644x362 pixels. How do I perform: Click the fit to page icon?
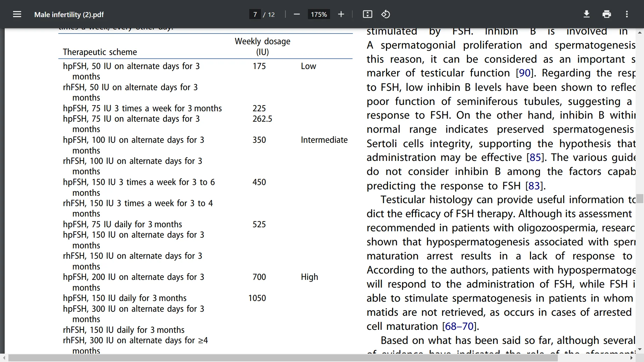point(368,14)
